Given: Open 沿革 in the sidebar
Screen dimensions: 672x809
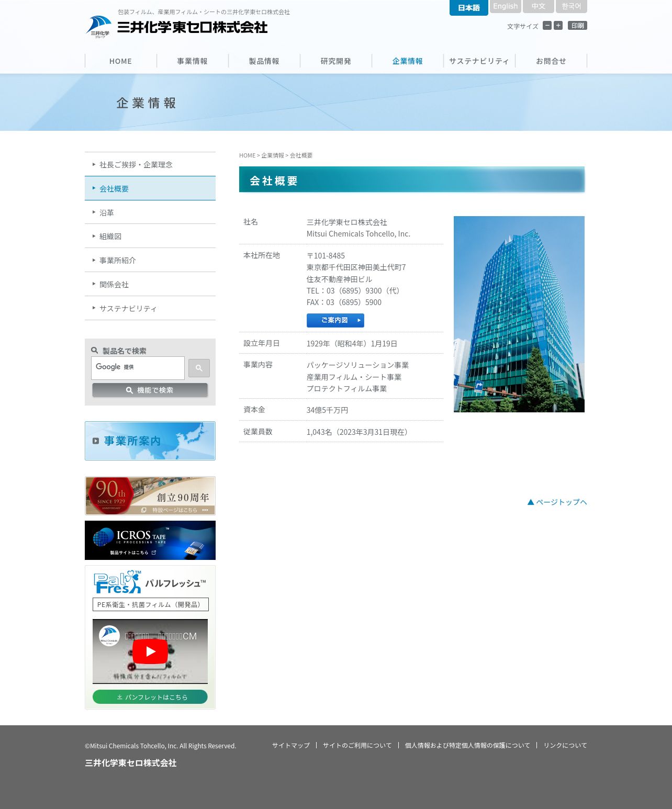Looking at the screenshot, I should (x=150, y=212).
